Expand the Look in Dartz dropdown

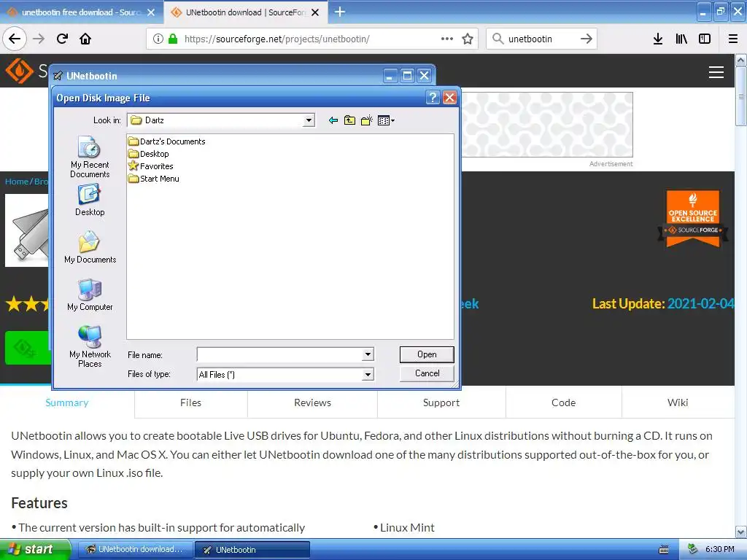309,120
